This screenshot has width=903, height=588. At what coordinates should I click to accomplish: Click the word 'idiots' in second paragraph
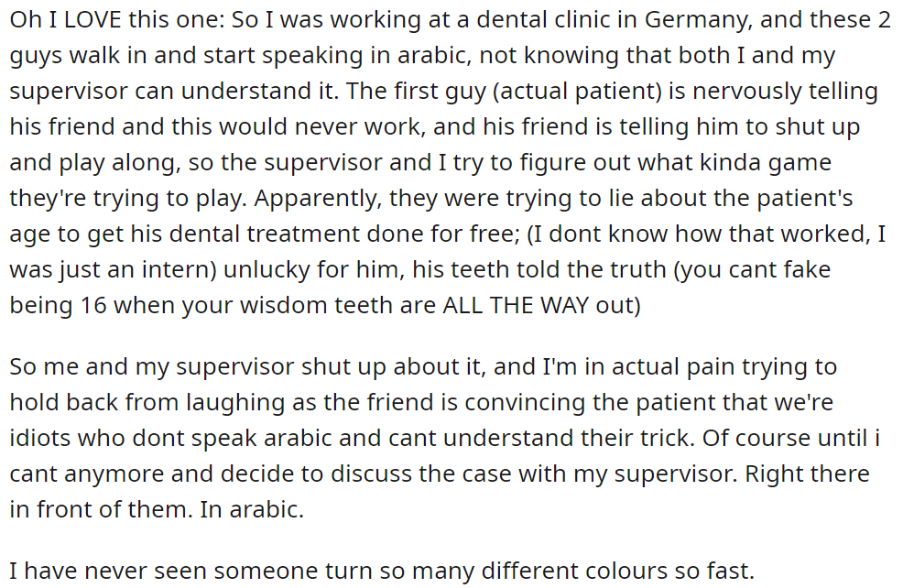(x=39, y=439)
